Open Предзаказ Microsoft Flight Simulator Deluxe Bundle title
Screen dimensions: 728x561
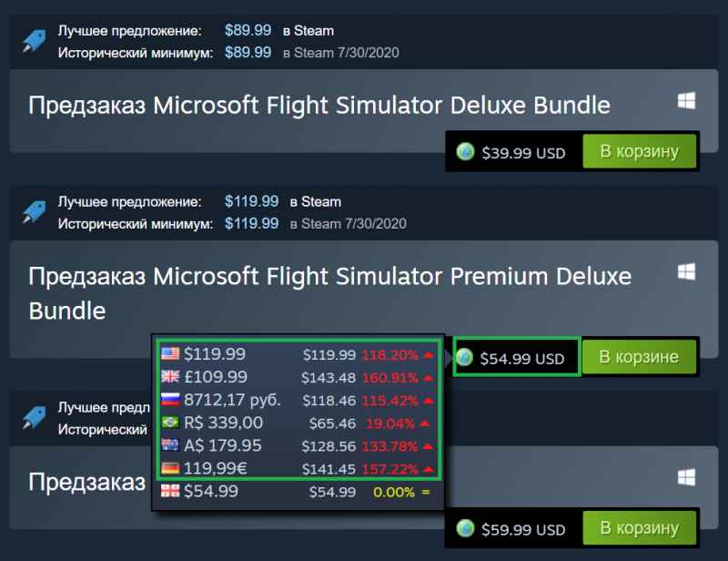click(x=318, y=105)
